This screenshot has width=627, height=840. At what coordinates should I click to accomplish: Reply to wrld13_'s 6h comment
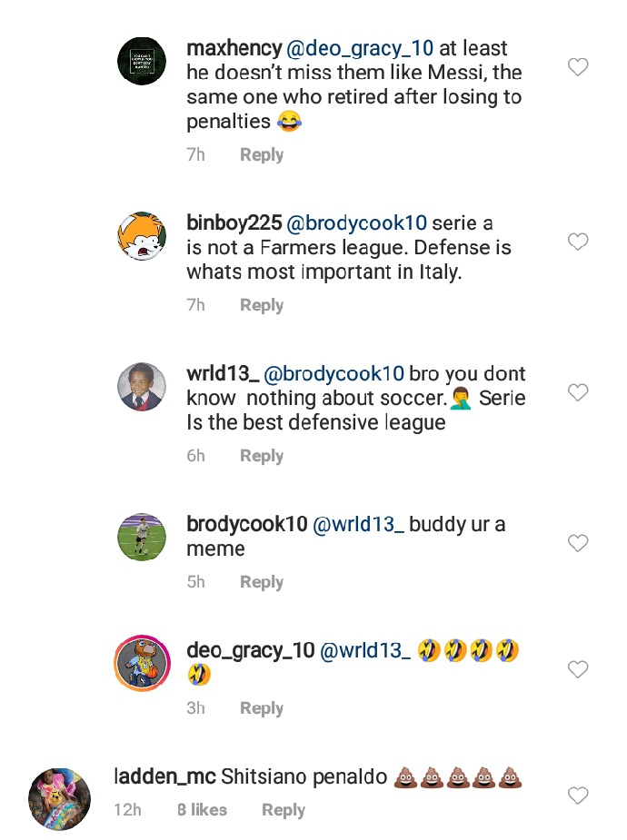point(262,456)
